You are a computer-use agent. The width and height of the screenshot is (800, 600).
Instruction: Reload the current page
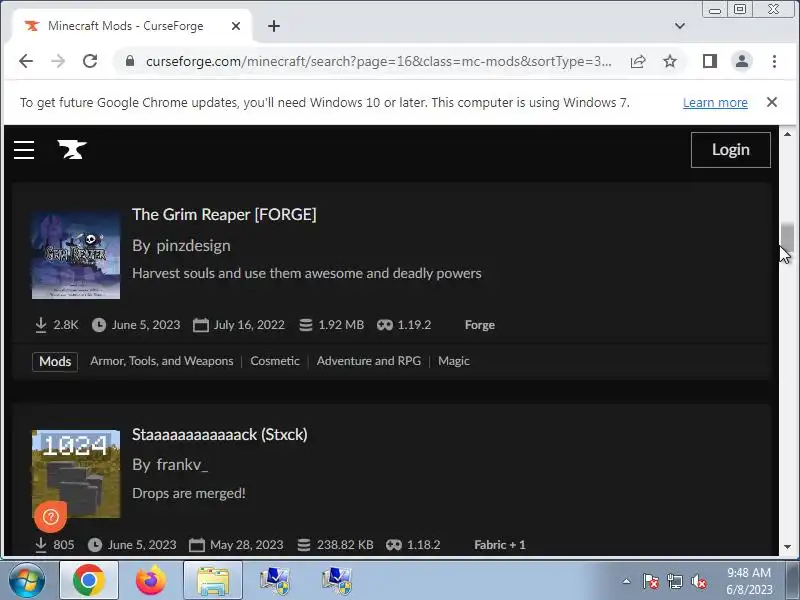(x=90, y=61)
